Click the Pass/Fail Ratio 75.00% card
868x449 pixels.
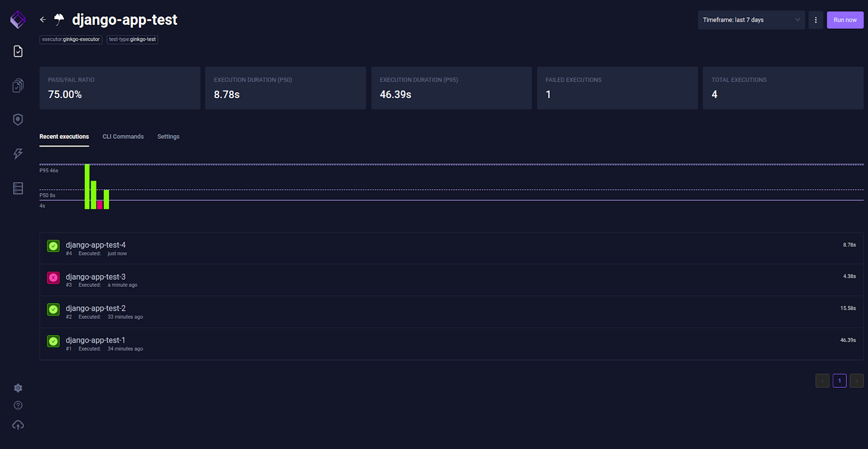(x=120, y=88)
